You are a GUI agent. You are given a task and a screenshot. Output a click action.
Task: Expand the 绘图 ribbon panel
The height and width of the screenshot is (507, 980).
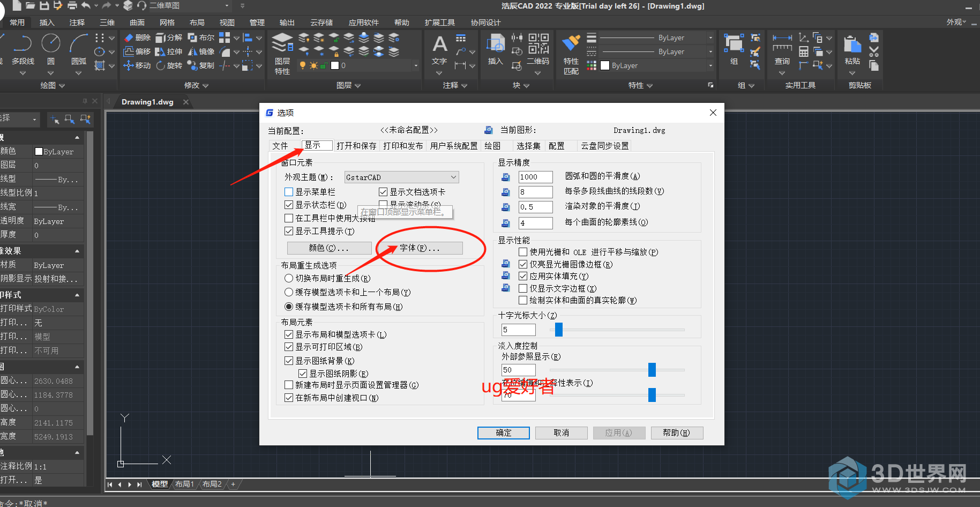point(53,85)
